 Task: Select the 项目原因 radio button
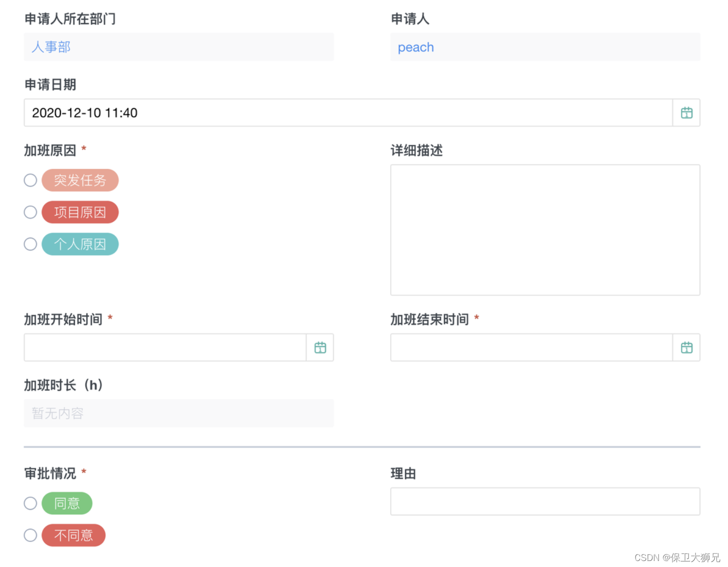click(x=30, y=212)
